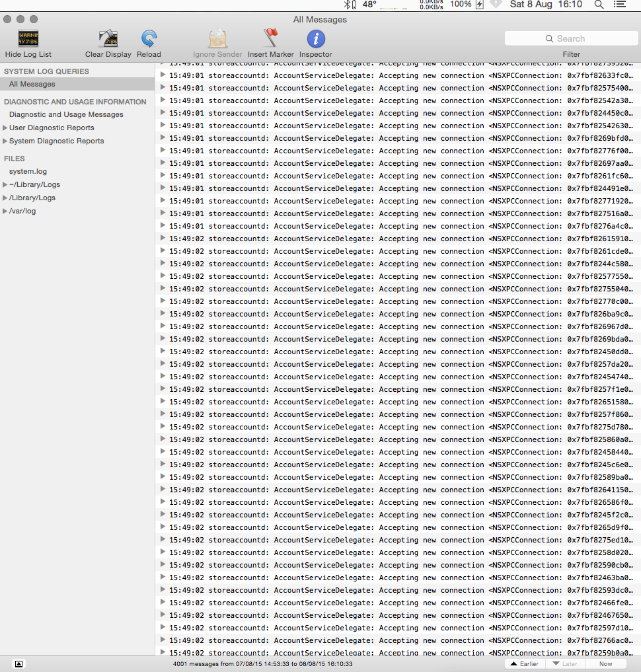Select log entry ending 0x7fbf82776f00

[x=398, y=151]
